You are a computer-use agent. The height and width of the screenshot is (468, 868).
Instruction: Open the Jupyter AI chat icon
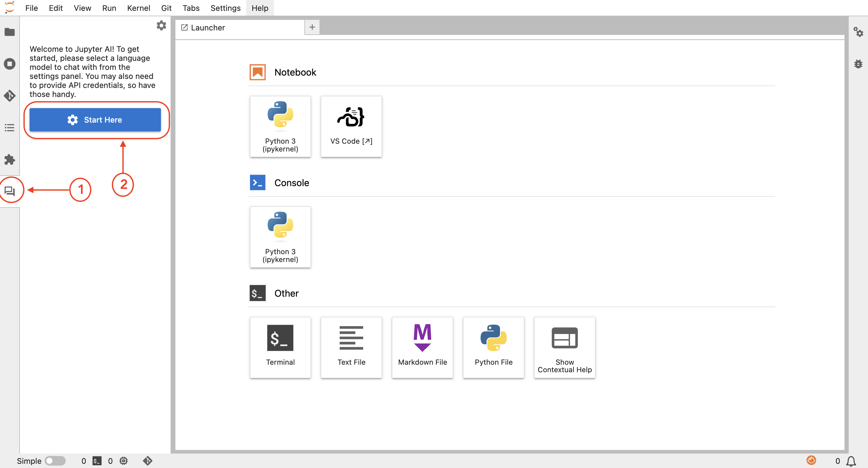9,191
